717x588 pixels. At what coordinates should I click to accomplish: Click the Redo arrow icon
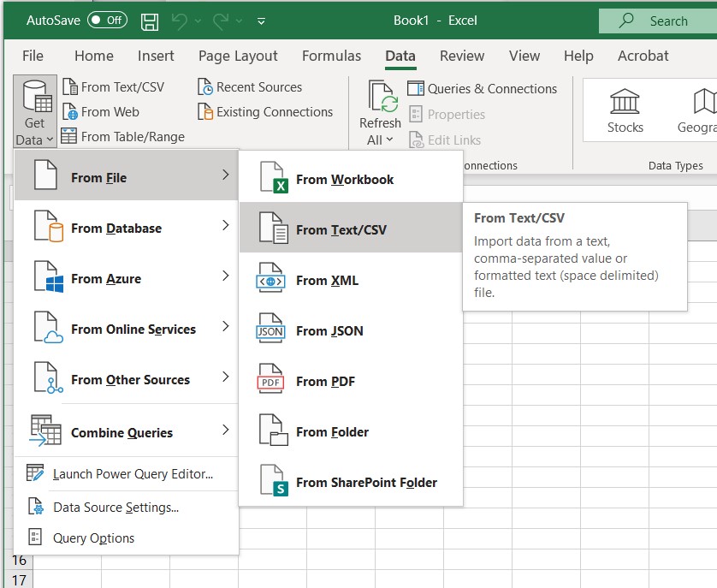(x=221, y=21)
